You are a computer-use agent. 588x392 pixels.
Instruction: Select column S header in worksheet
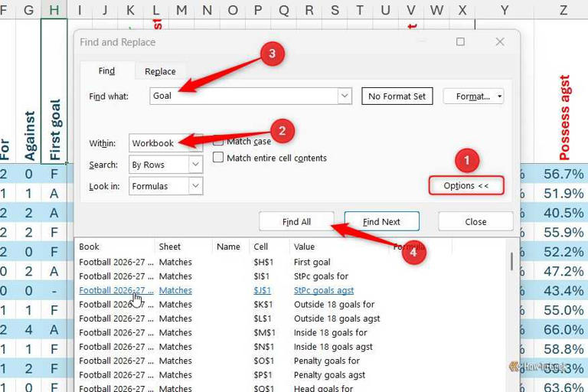click(335, 9)
